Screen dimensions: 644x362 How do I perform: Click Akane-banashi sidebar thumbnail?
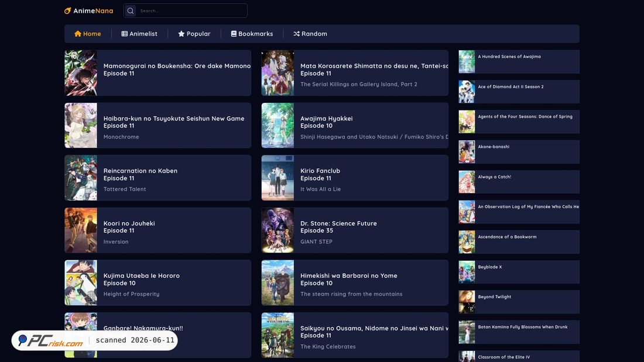pos(467,152)
